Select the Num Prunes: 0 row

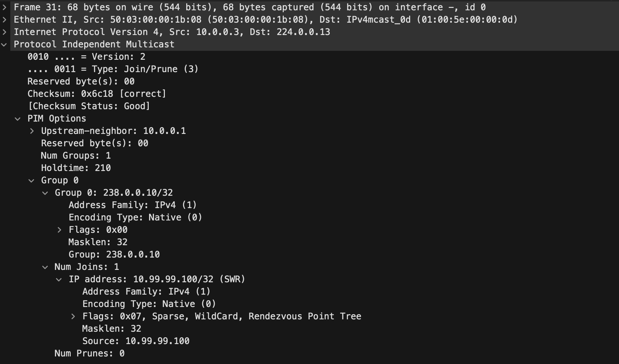(x=89, y=353)
